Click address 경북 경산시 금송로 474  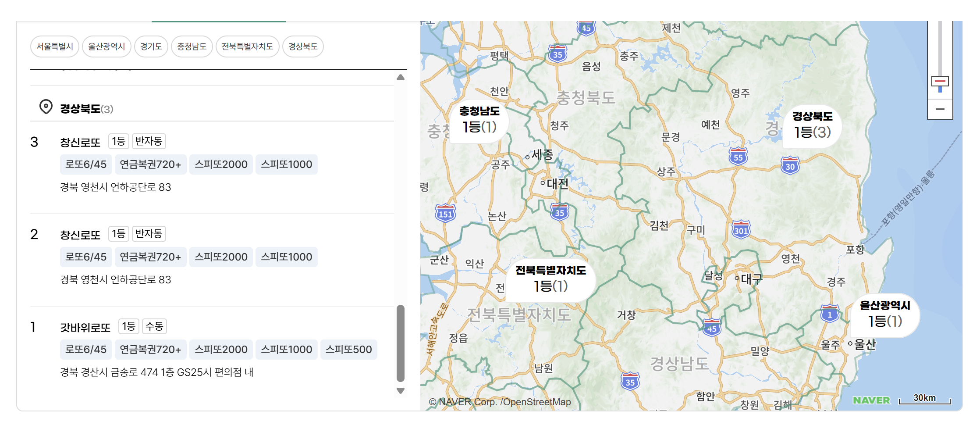pyautogui.click(x=157, y=372)
